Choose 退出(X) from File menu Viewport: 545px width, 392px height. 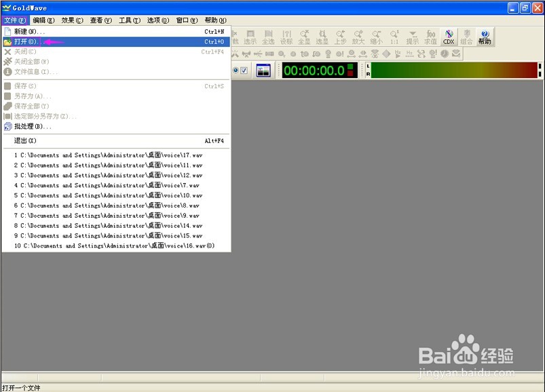click(x=116, y=140)
